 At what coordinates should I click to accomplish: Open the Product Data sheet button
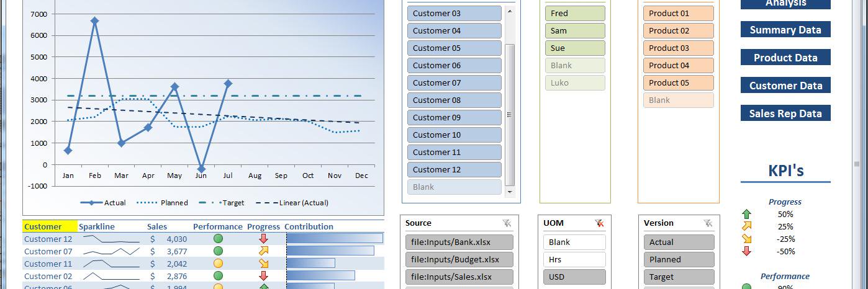785,58
